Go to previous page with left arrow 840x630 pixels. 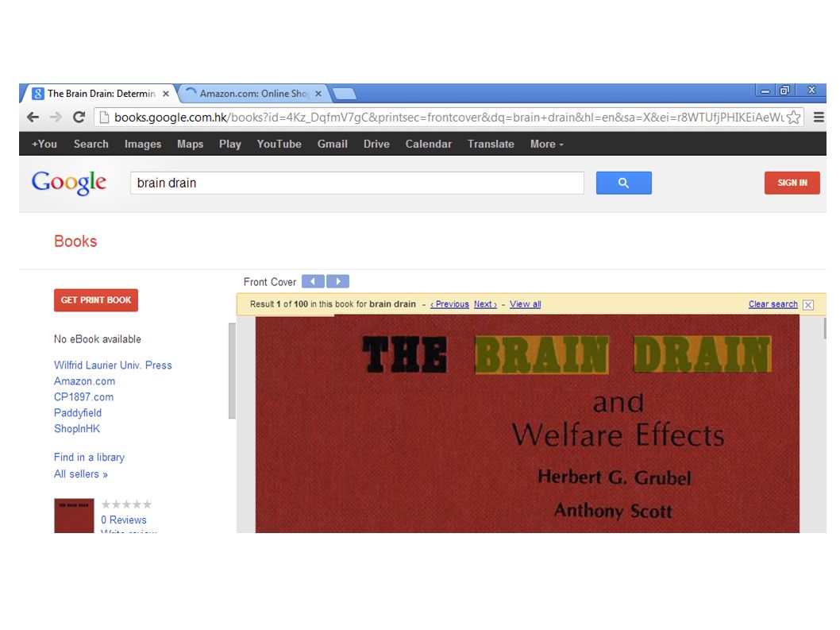(x=313, y=281)
